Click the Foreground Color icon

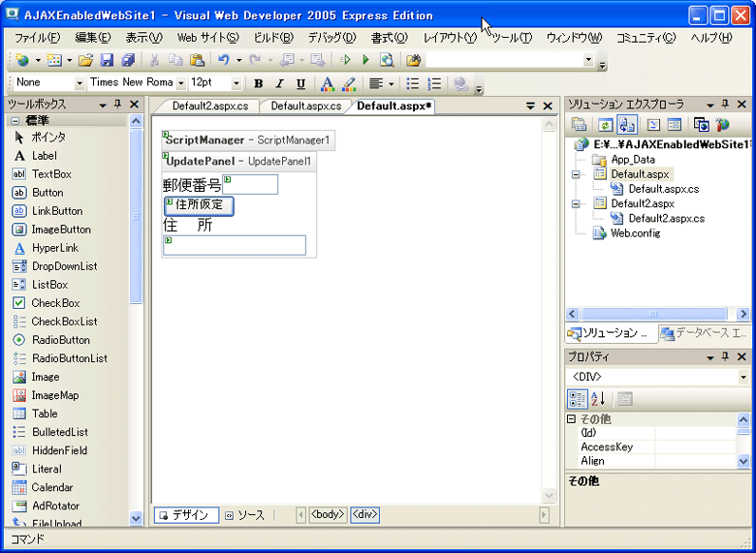[328, 84]
